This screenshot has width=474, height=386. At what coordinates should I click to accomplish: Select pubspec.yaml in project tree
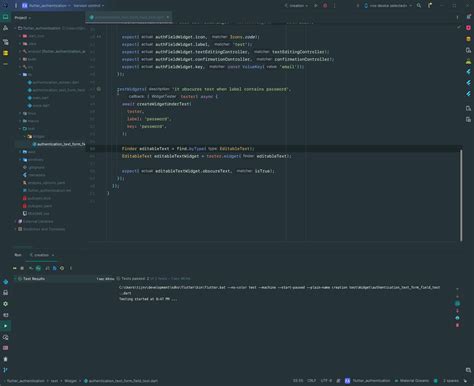click(x=37, y=206)
